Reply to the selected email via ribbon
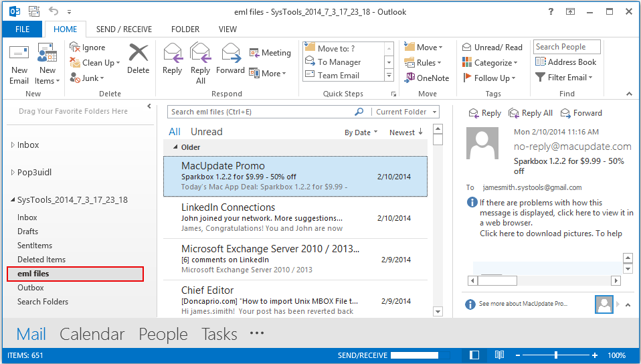The image size is (641, 364). (x=172, y=60)
